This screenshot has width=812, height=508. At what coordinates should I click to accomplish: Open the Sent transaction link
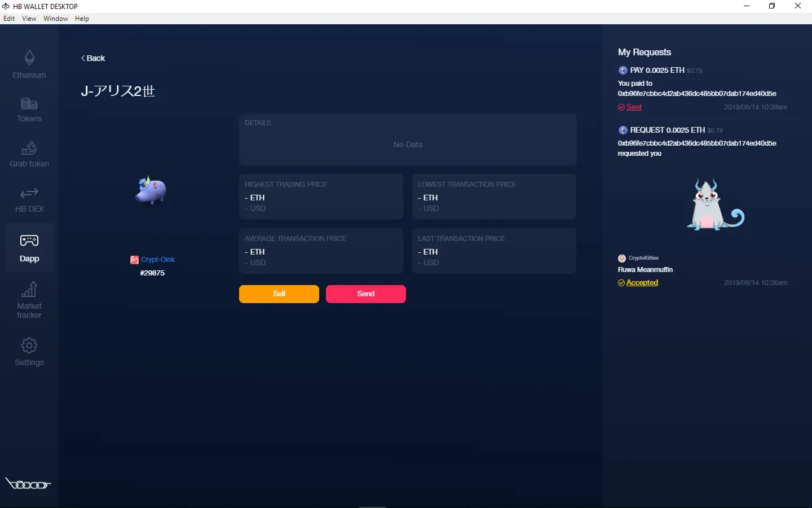(634, 107)
